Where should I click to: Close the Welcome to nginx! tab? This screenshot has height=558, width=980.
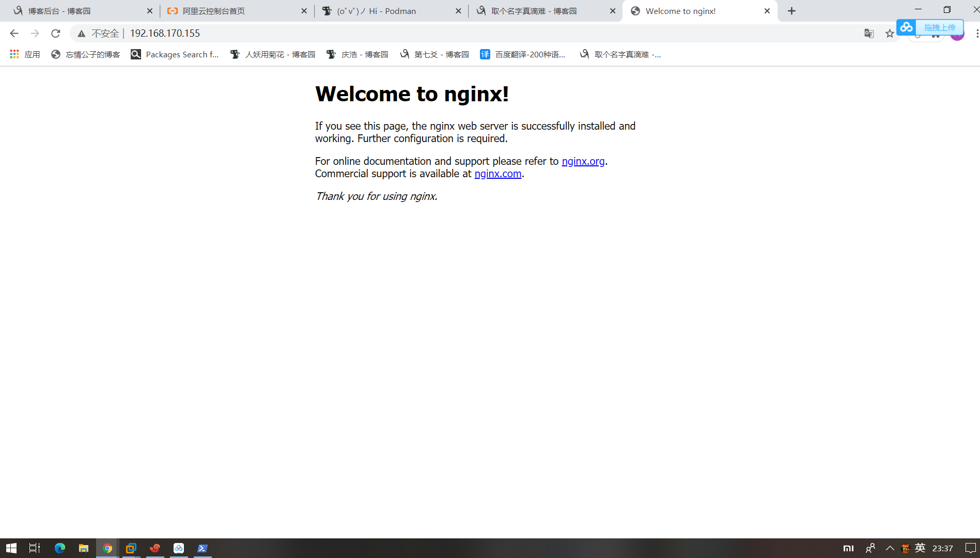(x=767, y=11)
